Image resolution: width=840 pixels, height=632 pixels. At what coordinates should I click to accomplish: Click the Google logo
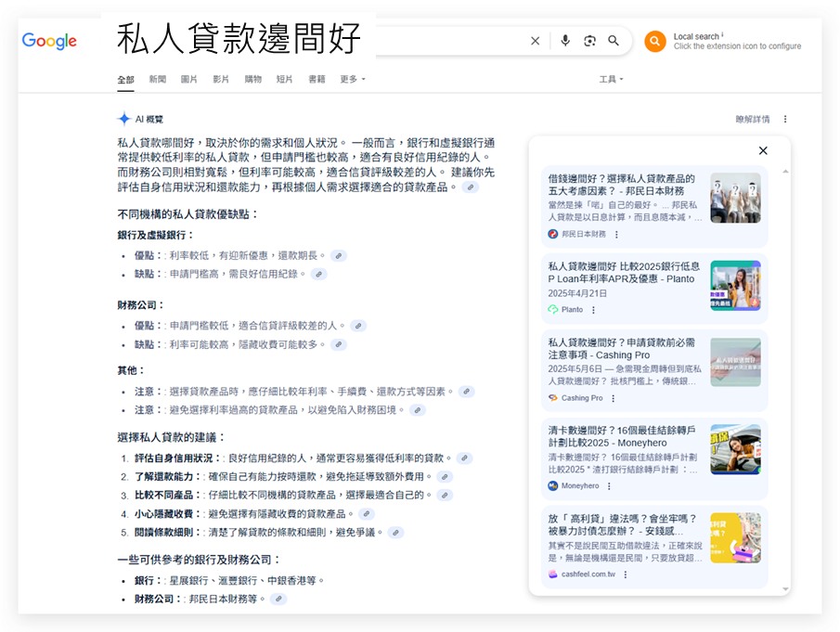point(49,41)
